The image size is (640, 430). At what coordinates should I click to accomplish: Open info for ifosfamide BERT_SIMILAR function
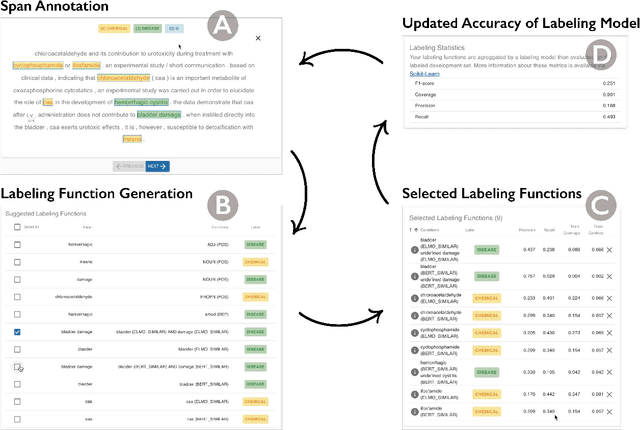(x=414, y=411)
